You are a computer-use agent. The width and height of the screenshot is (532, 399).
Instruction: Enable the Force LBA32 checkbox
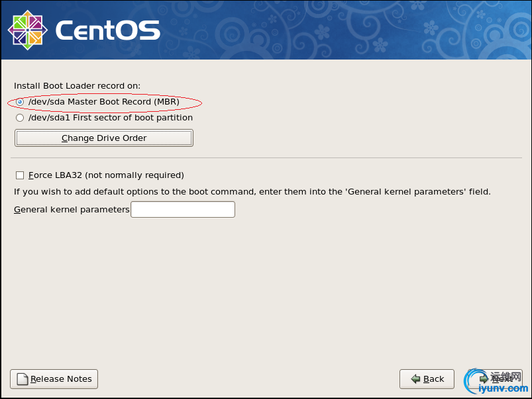click(20, 175)
